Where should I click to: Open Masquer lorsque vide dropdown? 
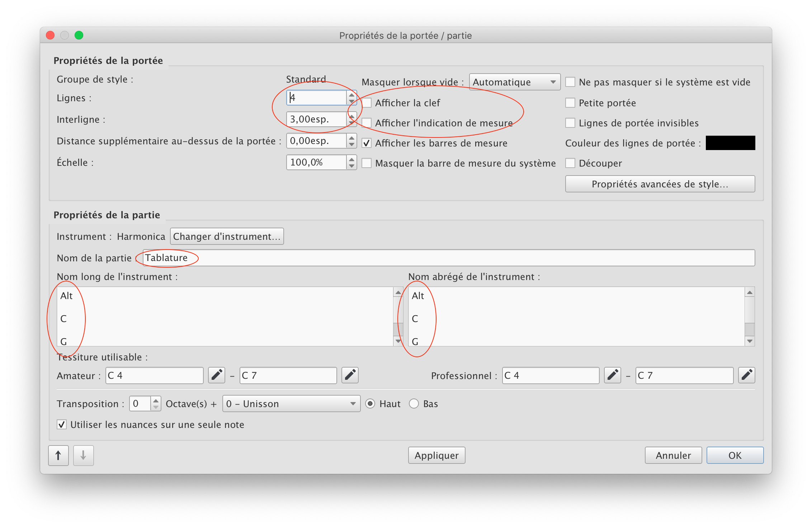coord(514,82)
